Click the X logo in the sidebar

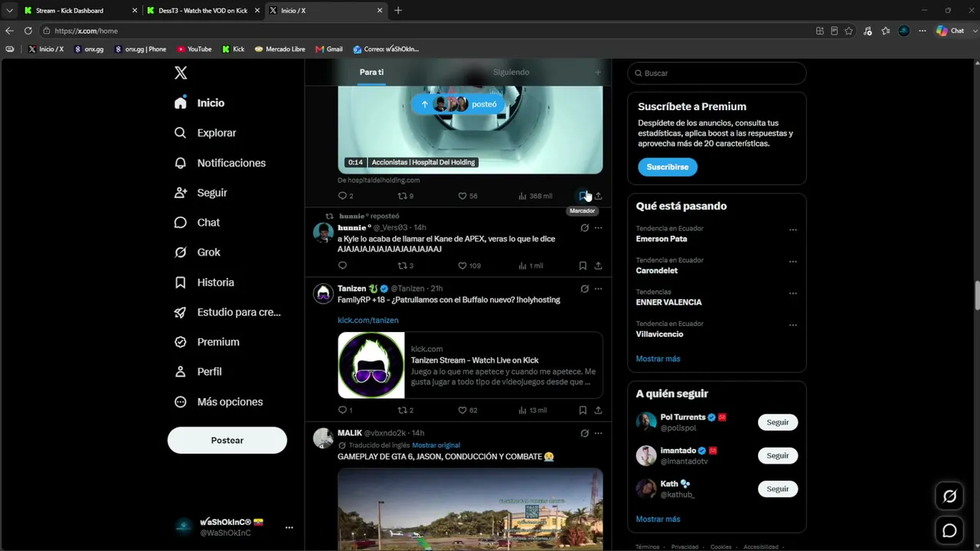(x=181, y=73)
